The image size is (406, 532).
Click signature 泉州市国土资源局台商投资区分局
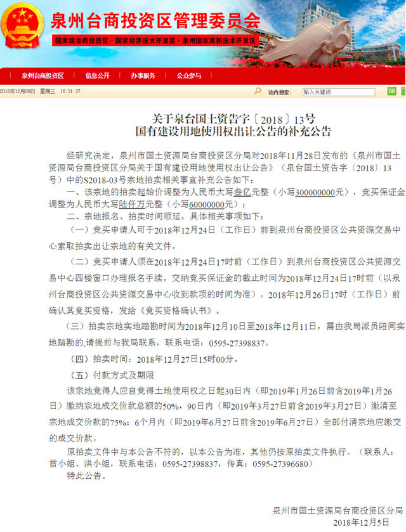(337, 510)
